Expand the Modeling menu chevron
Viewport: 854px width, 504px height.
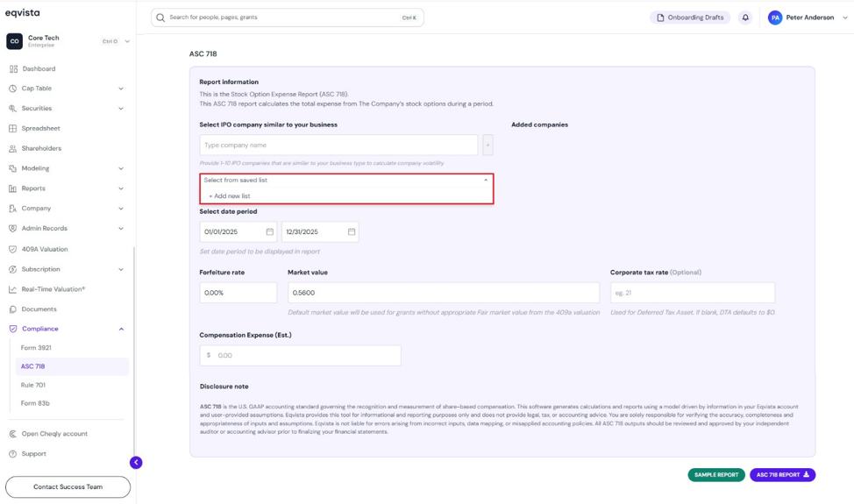tap(121, 168)
